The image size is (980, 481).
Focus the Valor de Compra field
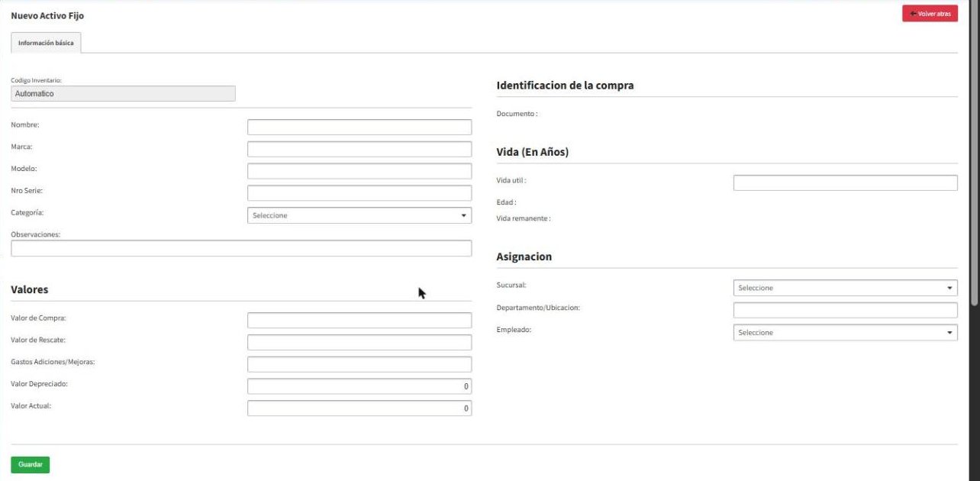point(359,320)
